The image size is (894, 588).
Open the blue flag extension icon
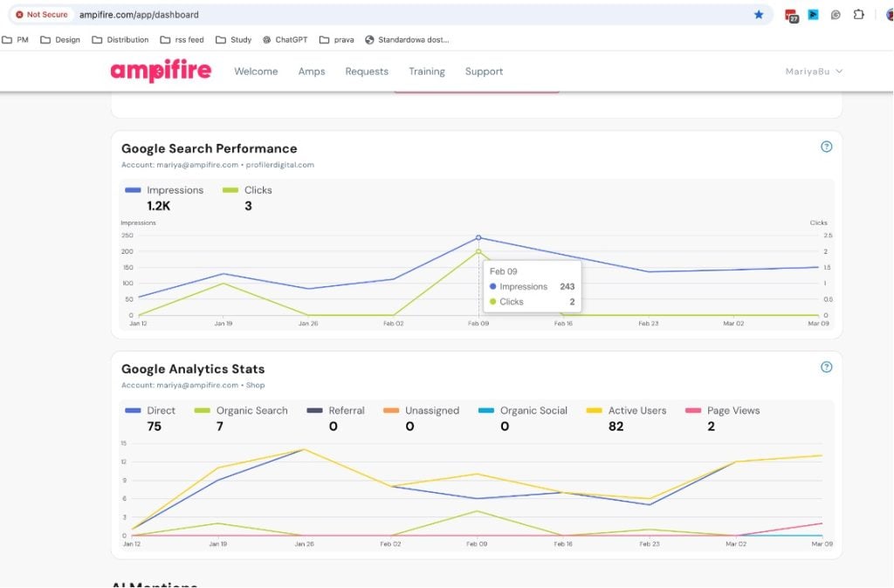pos(813,15)
